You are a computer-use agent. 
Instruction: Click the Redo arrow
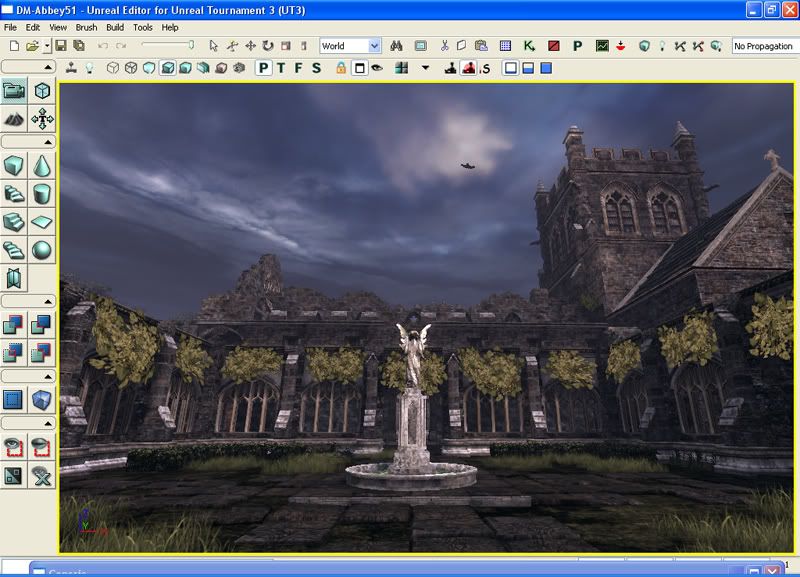point(121,46)
